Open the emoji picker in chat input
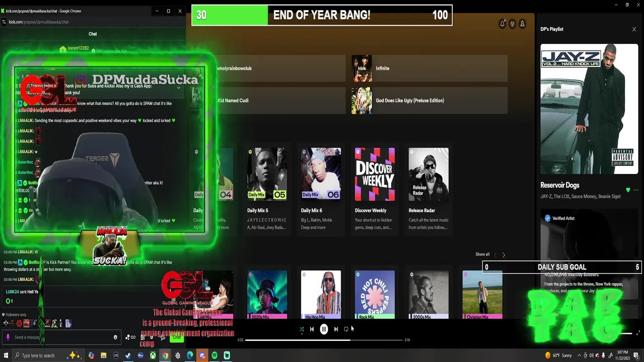The height and width of the screenshot is (362, 644). coord(115,337)
